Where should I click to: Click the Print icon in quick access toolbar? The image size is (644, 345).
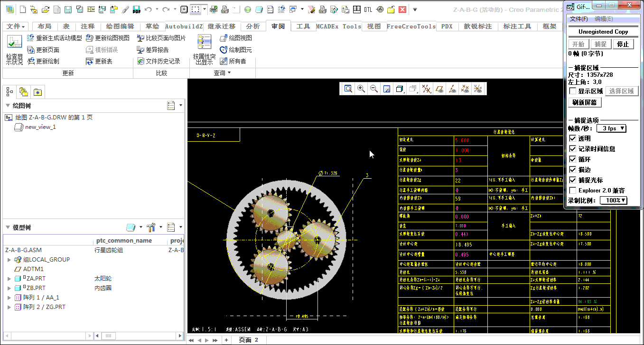(225, 9)
